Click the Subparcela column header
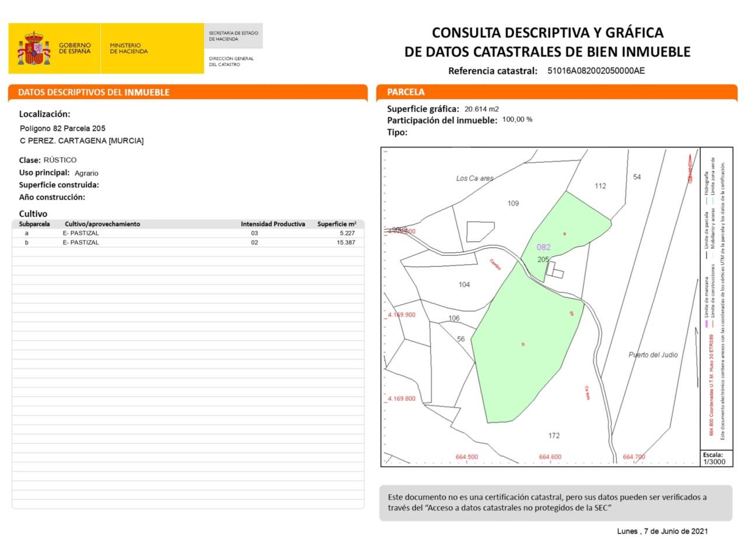The width and height of the screenshot is (747, 560). (34, 224)
